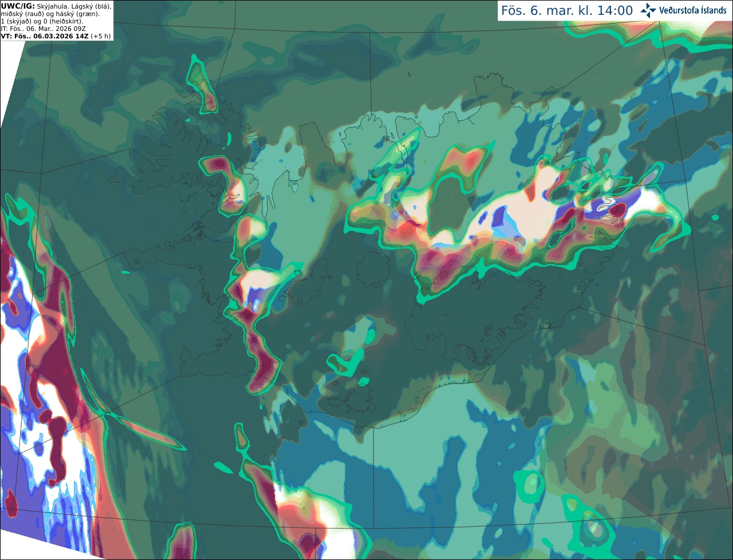Click the 'IT: Fös.. 06. Mar.. 2026 09Z' line
This screenshot has width=733, height=560.
tap(44, 29)
